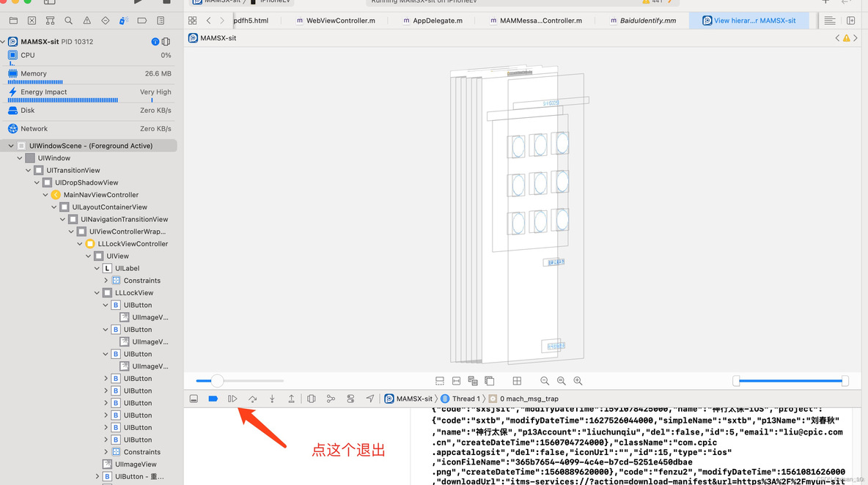Collapse the UILabel node
The width and height of the screenshot is (868, 485).
[x=97, y=268]
